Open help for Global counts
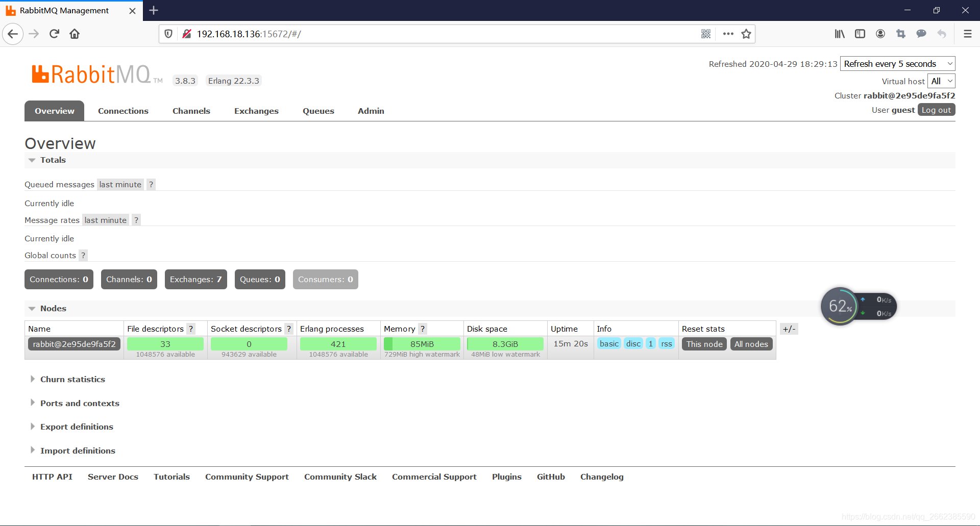Screen dimensions: 980x526 point(83,256)
